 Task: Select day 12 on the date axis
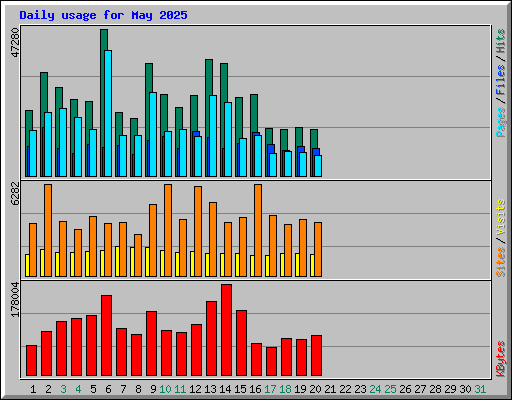[x=195, y=389]
